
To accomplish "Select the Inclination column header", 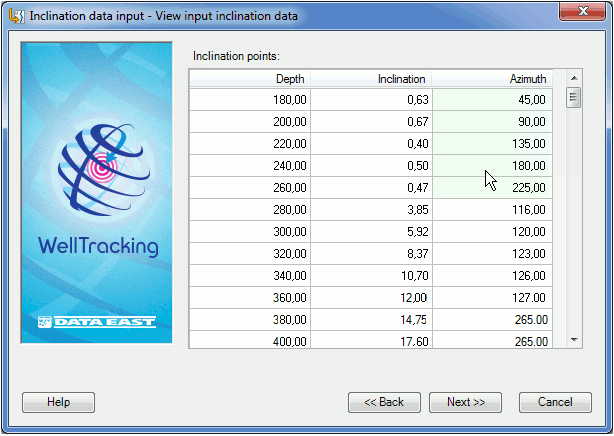I will coord(371,79).
